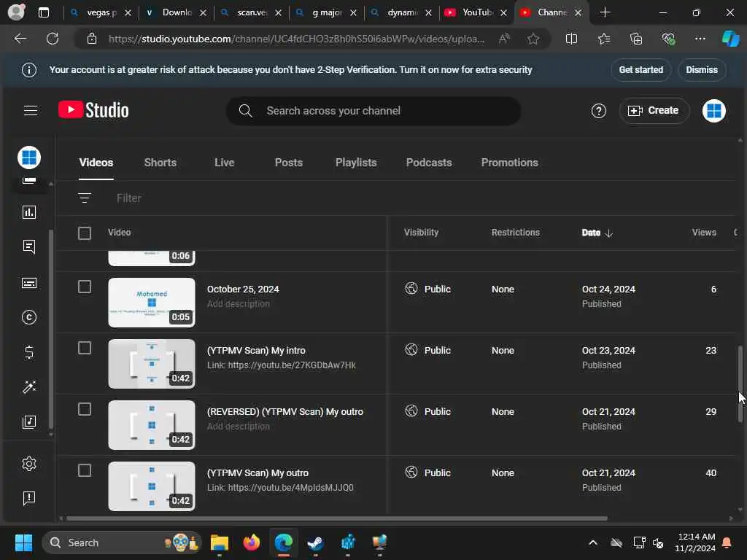Open the account avatar menu
The width and height of the screenshot is (747, 560).
[x=713, y=111]
